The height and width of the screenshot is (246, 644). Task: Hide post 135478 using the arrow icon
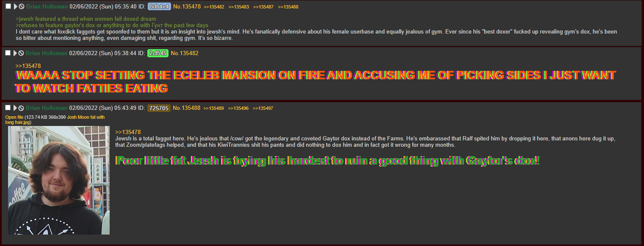(x=16, y=6)
